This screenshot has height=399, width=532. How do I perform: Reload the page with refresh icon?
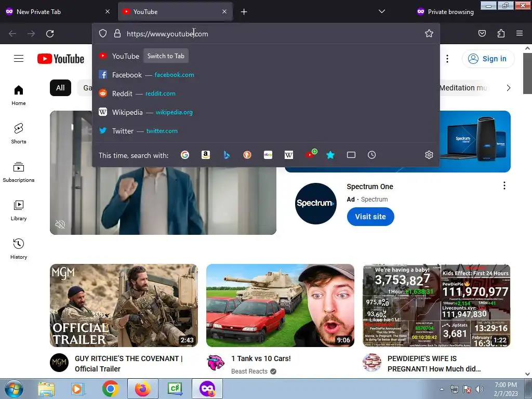point(50,34)
